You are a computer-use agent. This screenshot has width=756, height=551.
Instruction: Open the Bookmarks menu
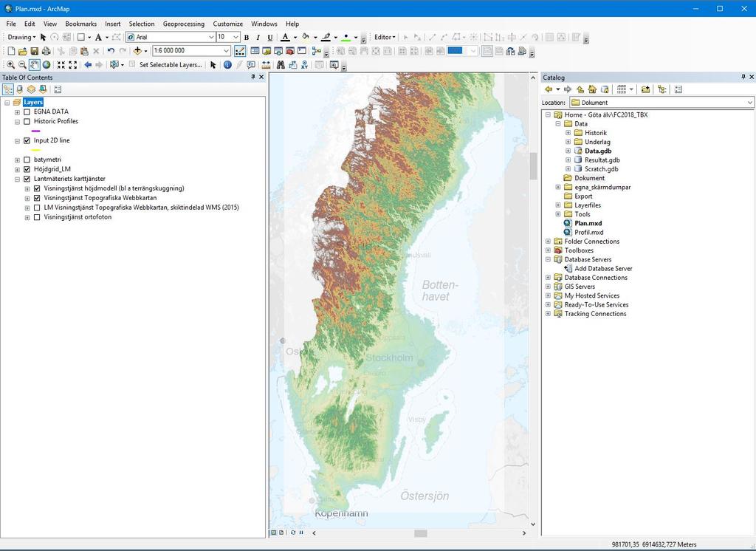coord(81,24)
